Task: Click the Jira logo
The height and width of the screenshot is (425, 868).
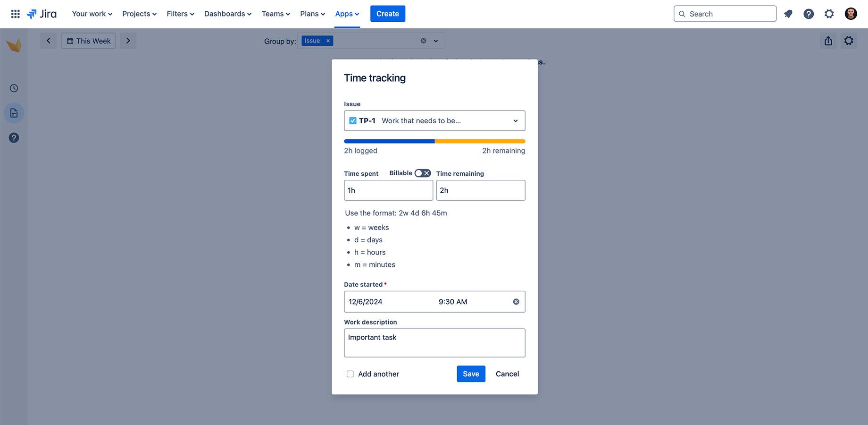Action: click(42, 14)
